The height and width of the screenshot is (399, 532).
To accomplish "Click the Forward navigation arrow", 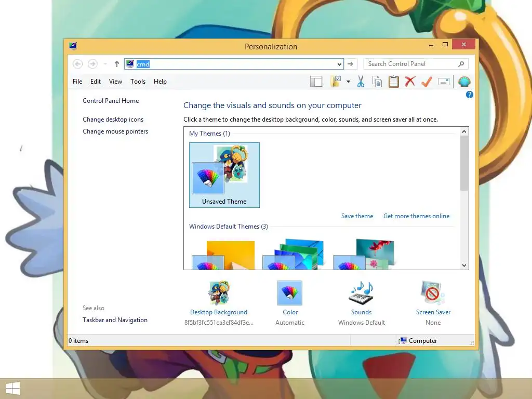I will (x=92, y=64).
